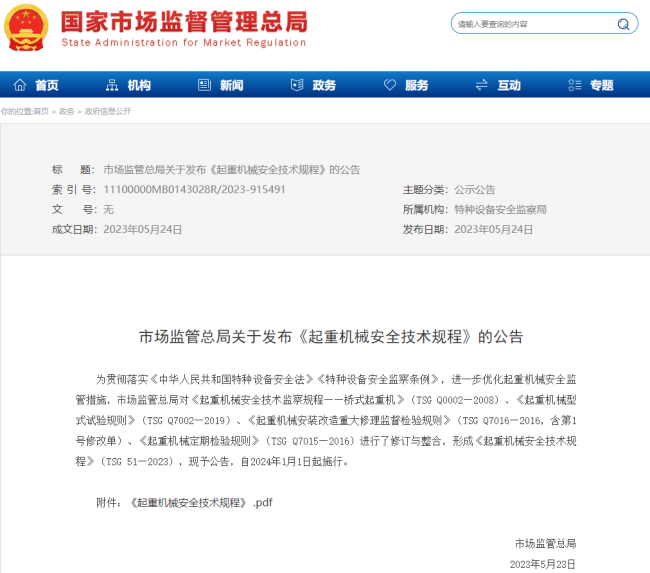This screenshot has height=573, width=650.
Task: Select the index number 11100000MB0143028R/2023-915491
Action: click(x=194, y=189)
